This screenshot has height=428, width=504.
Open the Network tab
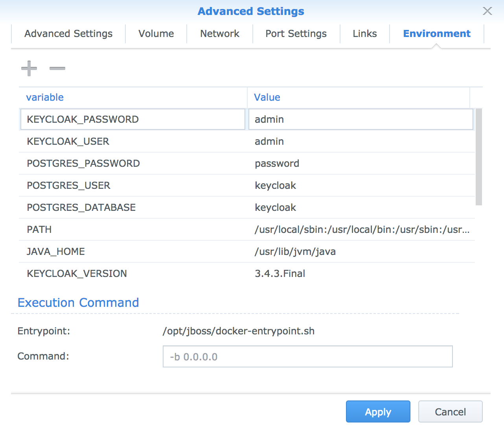[220, 34]
